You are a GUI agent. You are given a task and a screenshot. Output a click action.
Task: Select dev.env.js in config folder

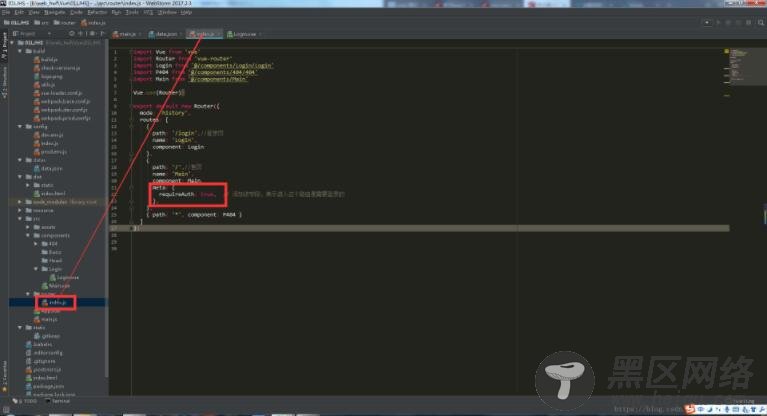point(48,135)
